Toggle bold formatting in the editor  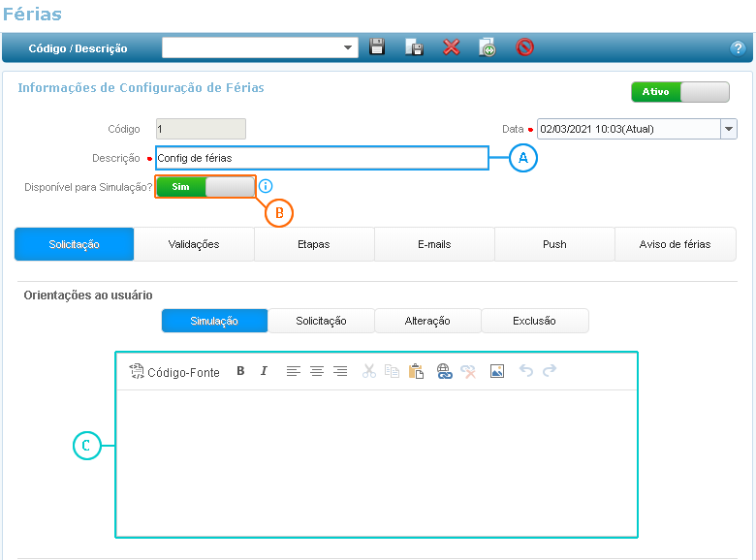[x=240, y=371]
